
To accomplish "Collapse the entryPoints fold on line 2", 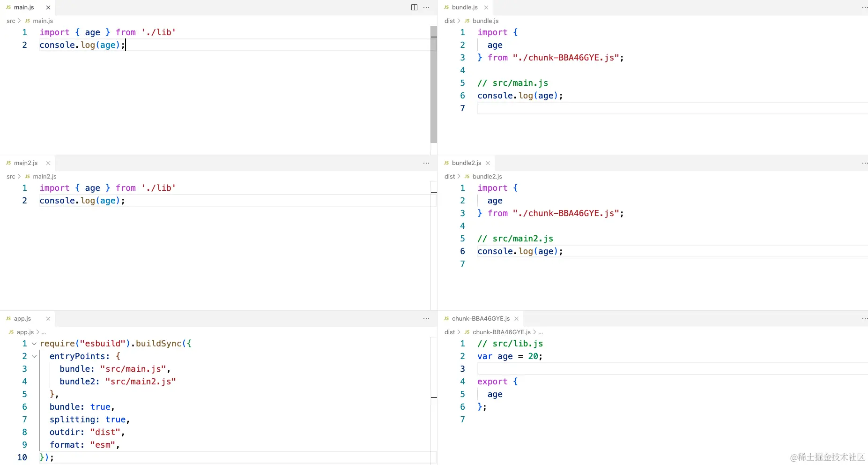I will (x=34, y=356).
